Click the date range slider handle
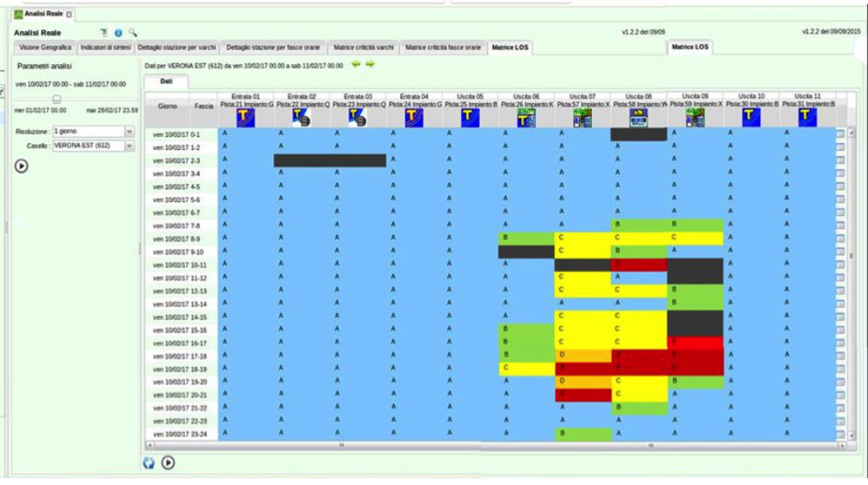868x485 pixels. coord(57,98)
